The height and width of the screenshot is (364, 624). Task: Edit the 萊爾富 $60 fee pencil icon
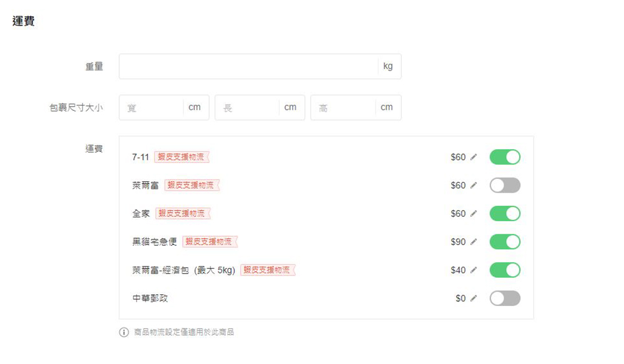pos(474,185)
